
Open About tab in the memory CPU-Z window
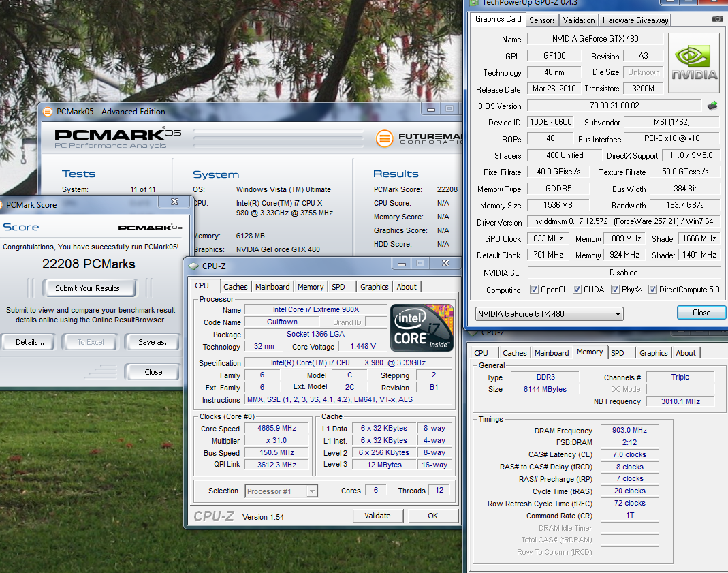686,353
